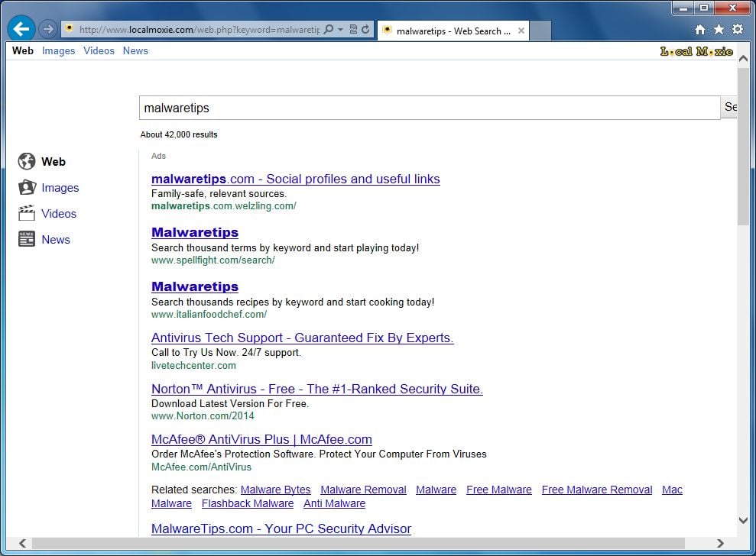Click the McAfee.com/AntiVirus URL
The height and width of the screenshot is (556, 756).
click(202, 467)
